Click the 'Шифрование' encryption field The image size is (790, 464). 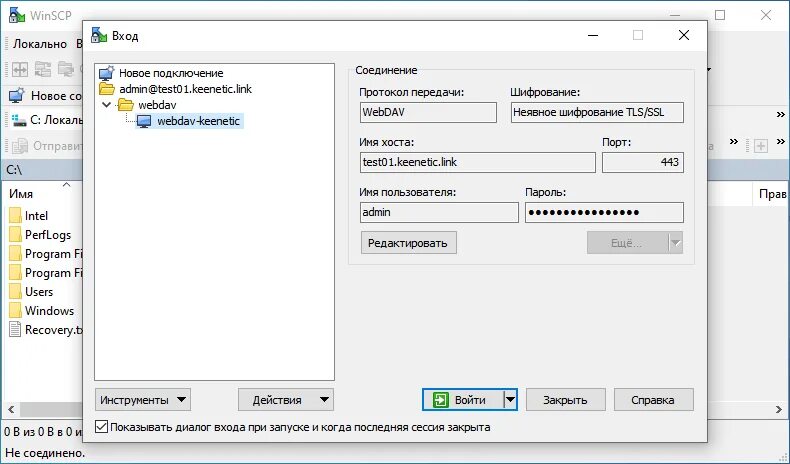[597, 112]
